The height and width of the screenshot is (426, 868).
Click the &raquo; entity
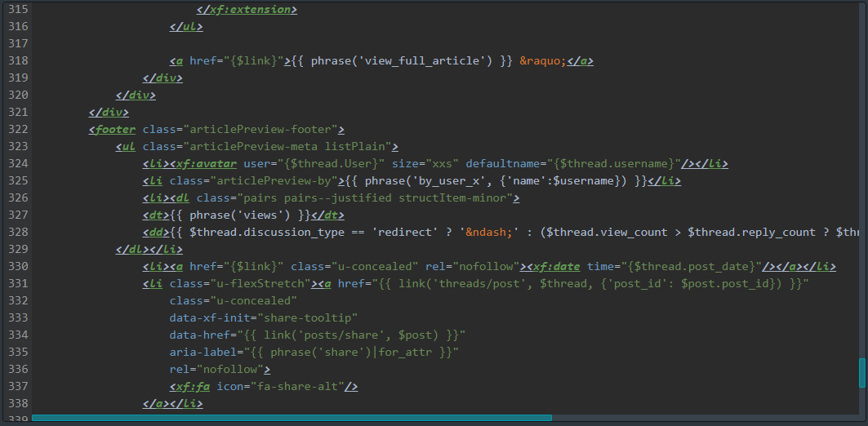coord(542,61)
